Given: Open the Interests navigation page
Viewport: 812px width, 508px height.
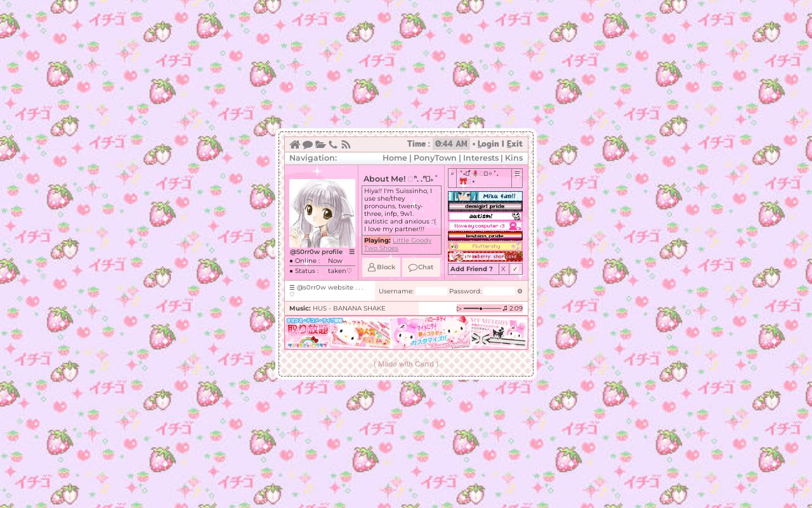Looking at the screenshot, I should click(x=480, y=158).
